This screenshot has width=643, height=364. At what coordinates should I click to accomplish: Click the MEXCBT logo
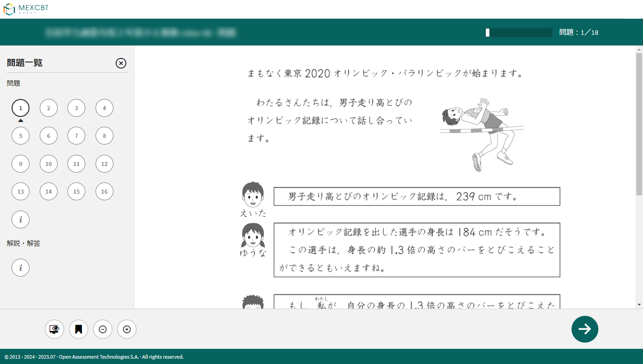click(26, 9)
